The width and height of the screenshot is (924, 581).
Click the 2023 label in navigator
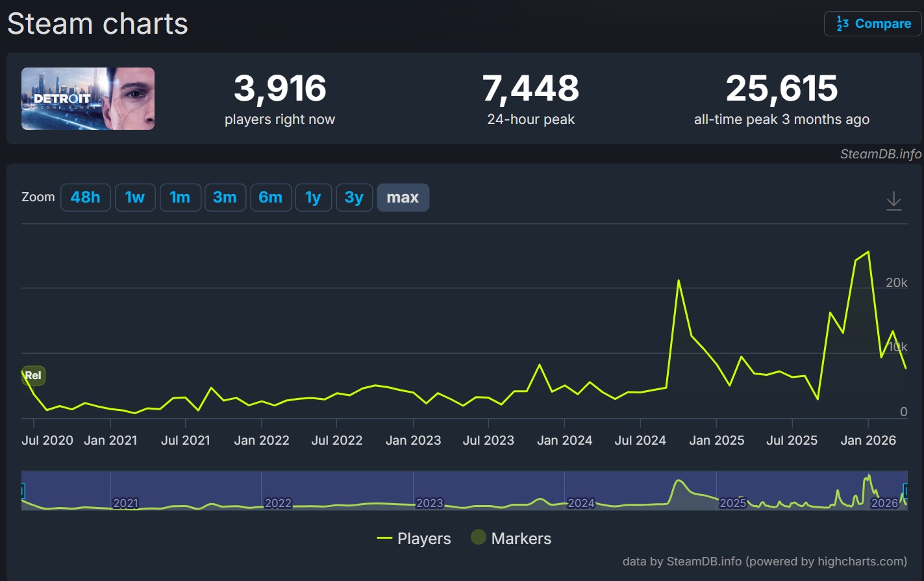(429, 503)
